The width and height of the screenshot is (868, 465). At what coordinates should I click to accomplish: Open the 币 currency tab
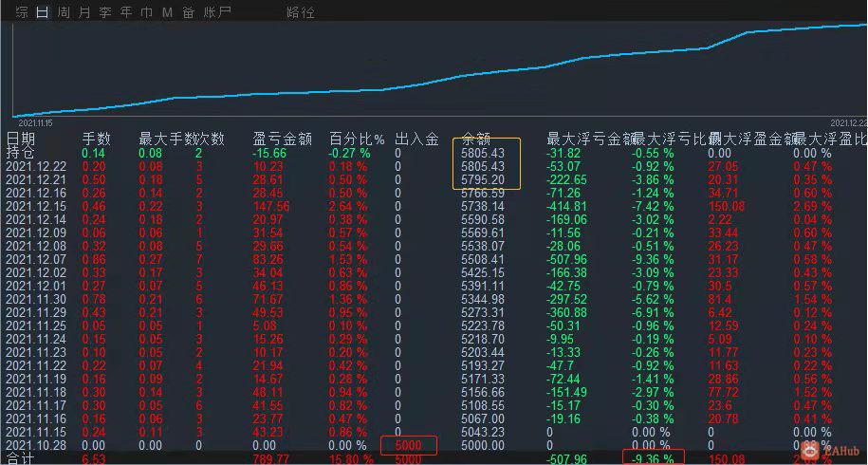click(x=147, y=12)
